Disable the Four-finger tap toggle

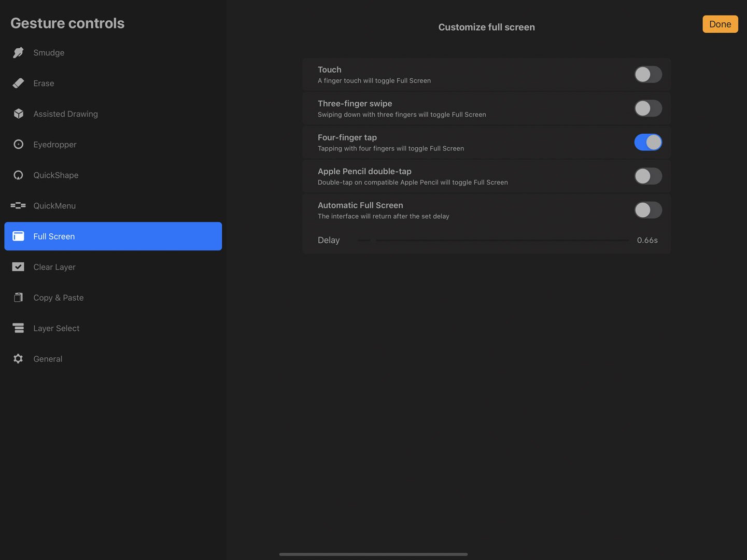pos(648,142)
